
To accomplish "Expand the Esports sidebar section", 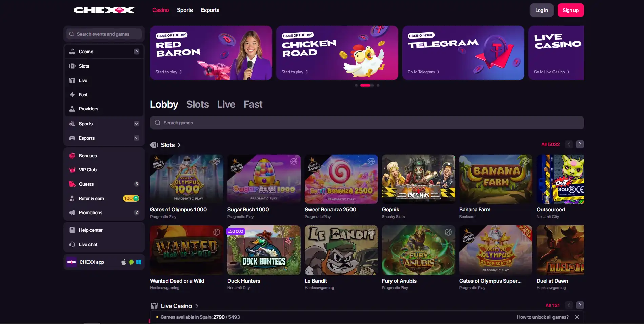I will [137, 138].
